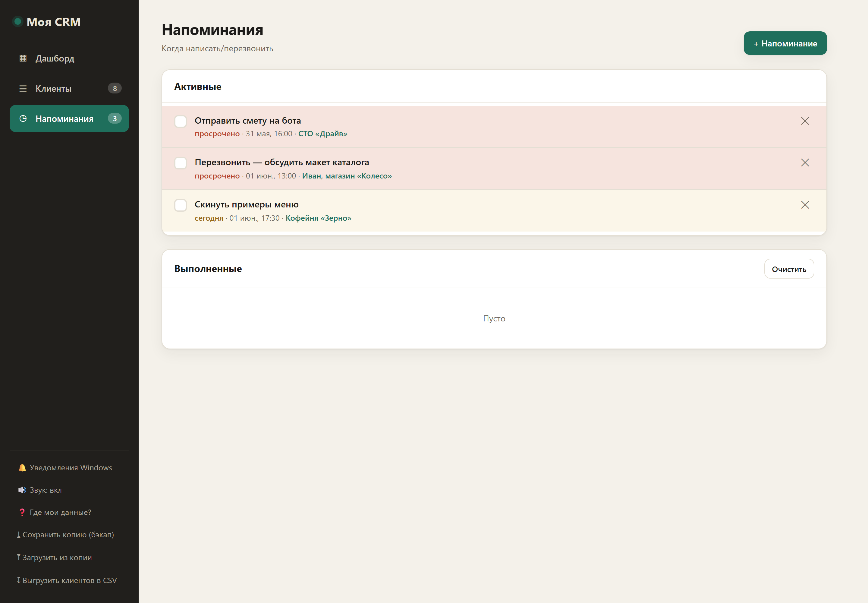The height and width of the screenshot is (603, 868).
Task: Select the Напоминания sidebar item
Action: tap(69, 118)
